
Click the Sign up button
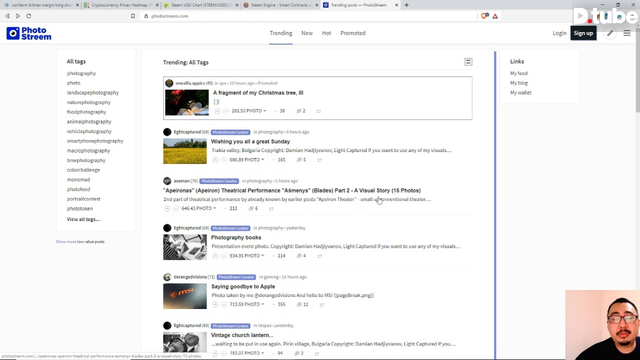583,33
